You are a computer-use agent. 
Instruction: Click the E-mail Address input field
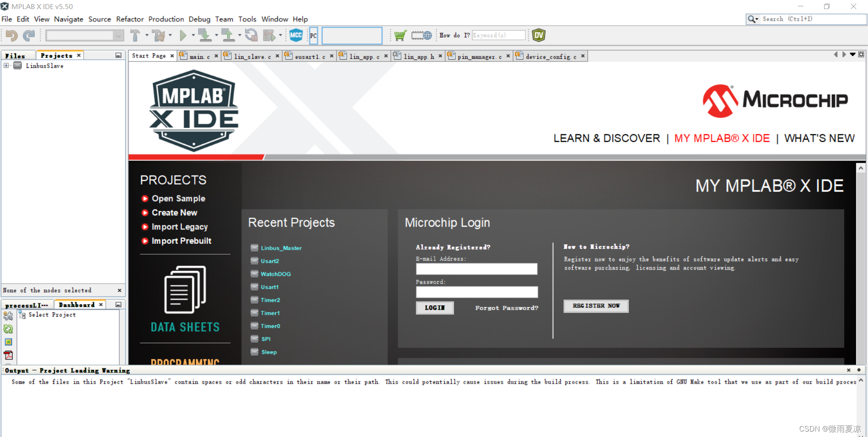click(477, 269)
